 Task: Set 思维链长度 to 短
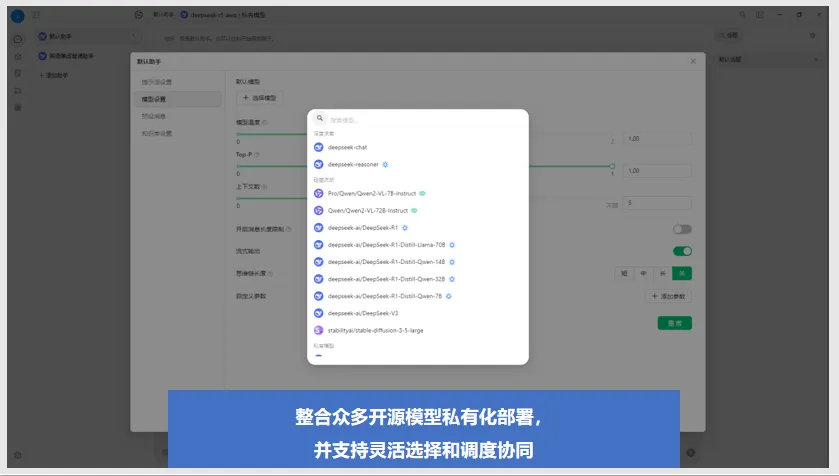(624, 273)
